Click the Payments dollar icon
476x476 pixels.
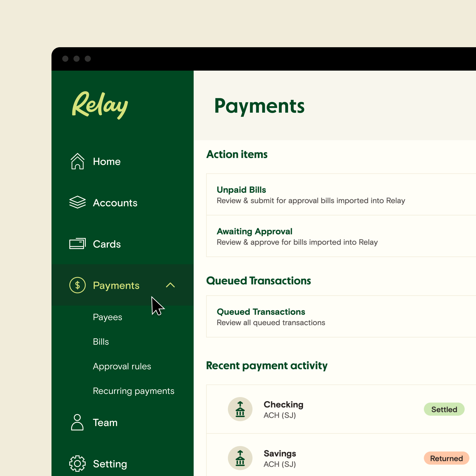point(78,285)
